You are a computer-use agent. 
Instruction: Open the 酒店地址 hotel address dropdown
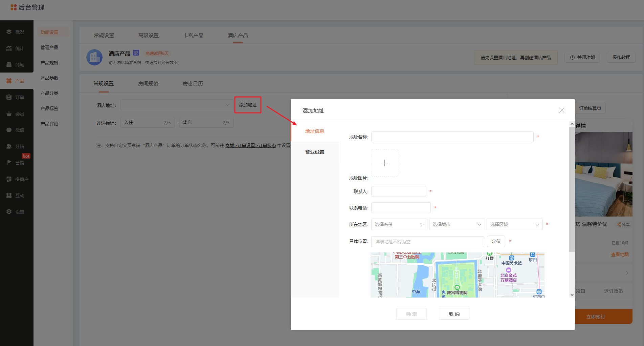(x=176, y=105)
